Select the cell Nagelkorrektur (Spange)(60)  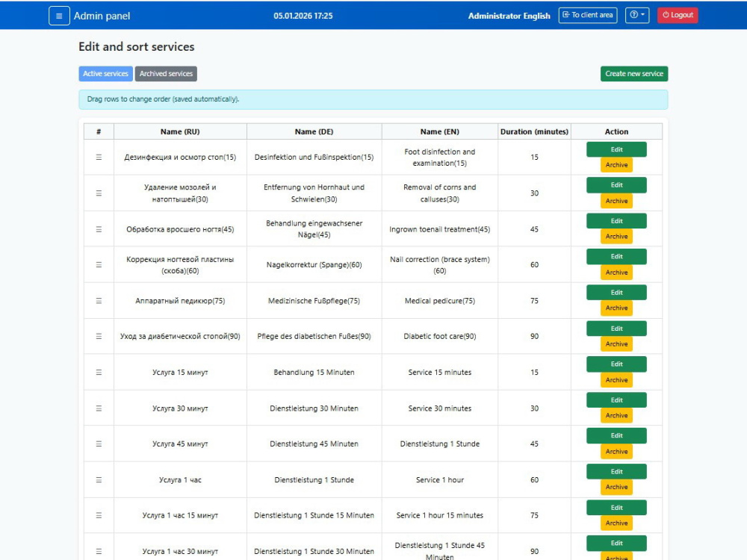click(314, 265)
